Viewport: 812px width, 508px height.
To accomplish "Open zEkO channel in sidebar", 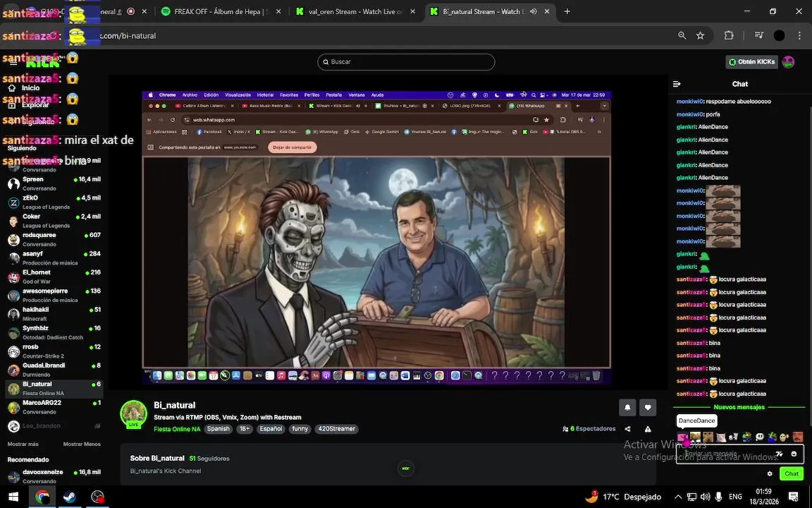I will click(54, 202).
